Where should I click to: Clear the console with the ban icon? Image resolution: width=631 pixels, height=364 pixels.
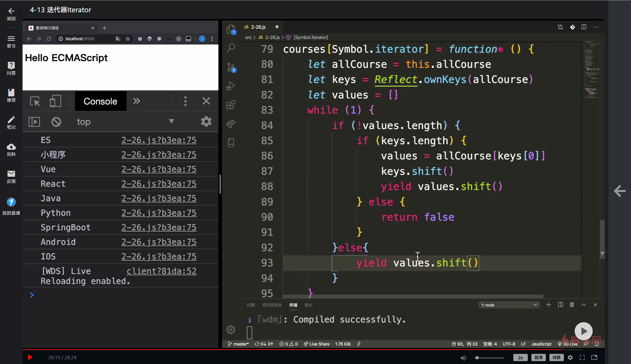[56, 122]
